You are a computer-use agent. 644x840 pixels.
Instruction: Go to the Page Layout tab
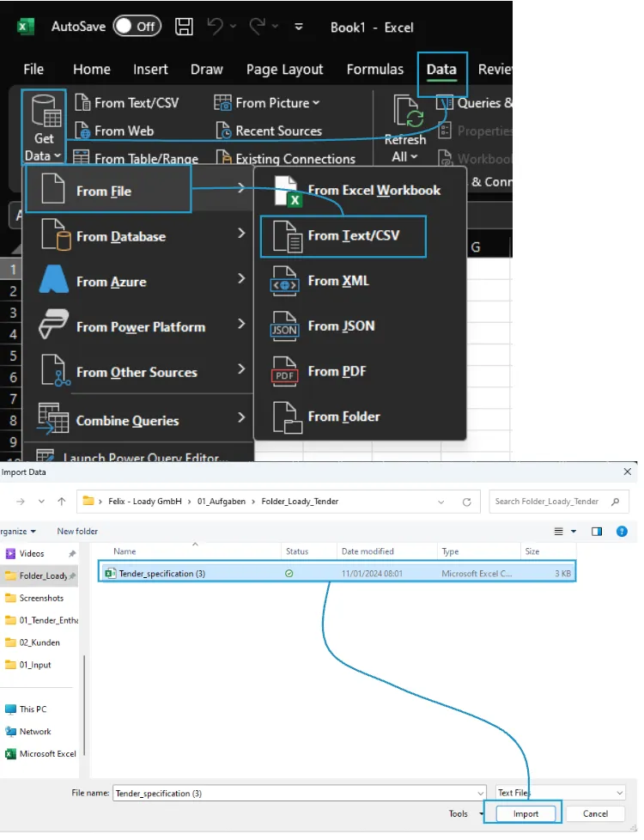[284, 70]
